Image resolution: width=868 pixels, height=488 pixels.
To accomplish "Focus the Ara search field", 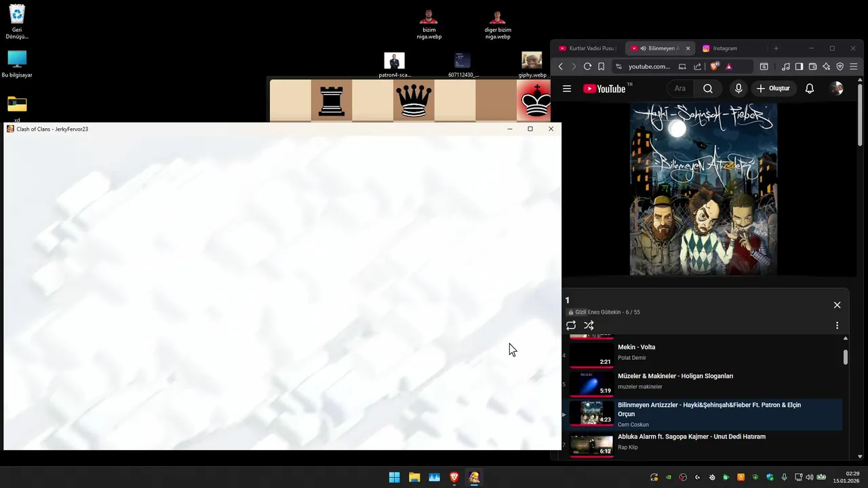I will 682,89.
